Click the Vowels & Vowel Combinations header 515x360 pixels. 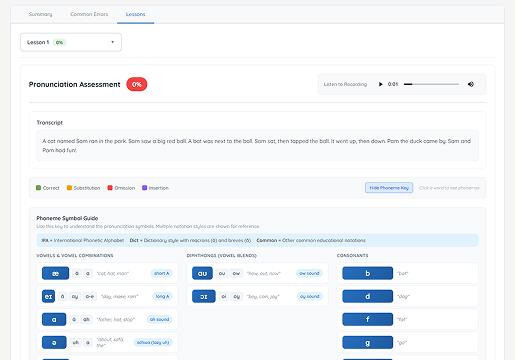pos(75,256)
